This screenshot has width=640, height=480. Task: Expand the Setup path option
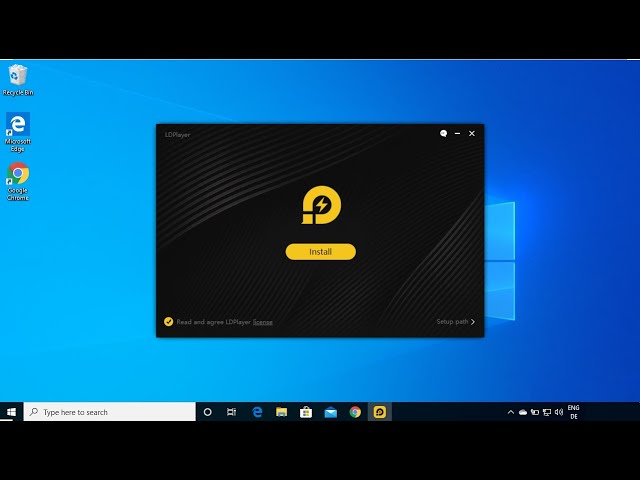pos(456,322)
